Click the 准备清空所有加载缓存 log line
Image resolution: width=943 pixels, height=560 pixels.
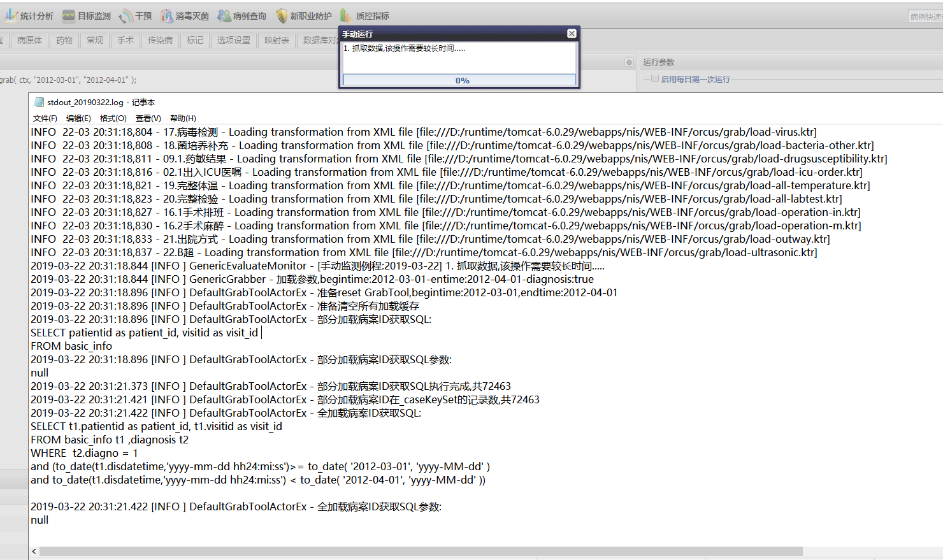(225, 306)
